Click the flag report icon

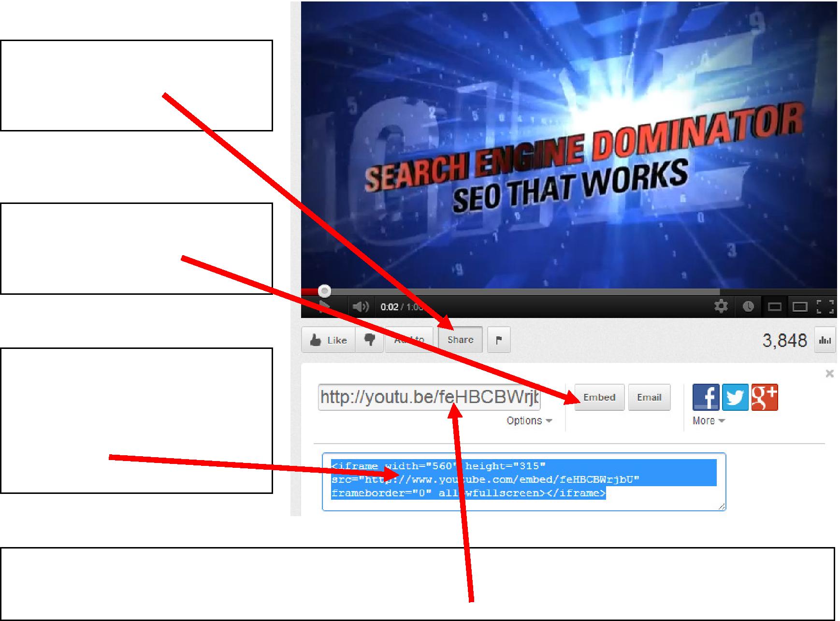(x=499, y=340)
